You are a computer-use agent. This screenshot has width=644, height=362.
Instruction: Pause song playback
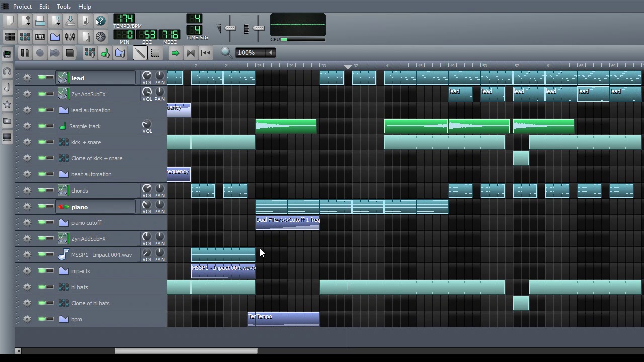(24, 53)
